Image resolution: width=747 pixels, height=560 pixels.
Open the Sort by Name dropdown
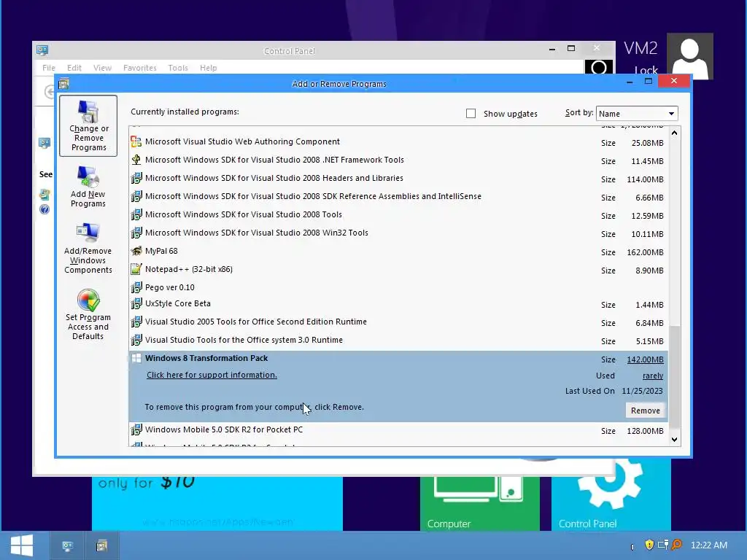coord(636,113)
